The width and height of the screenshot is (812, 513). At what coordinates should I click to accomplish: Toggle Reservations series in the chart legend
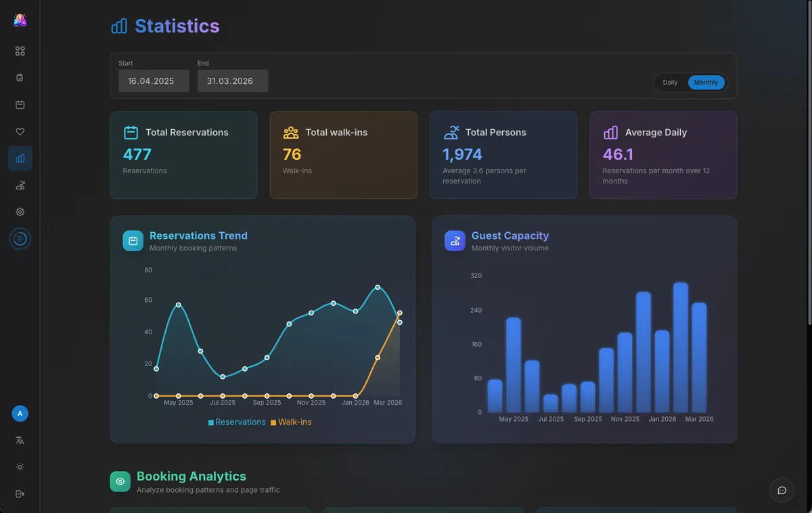[x=237, y=422]
